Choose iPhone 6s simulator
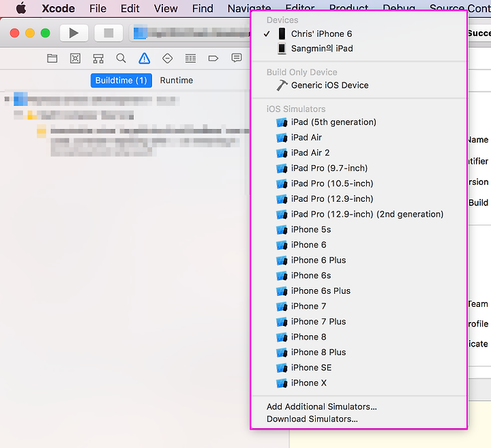The height and width of the screenshot is (448, 491). click(359, 275)
